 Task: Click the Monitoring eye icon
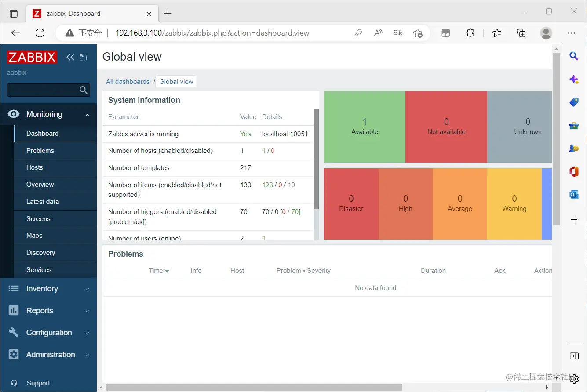coord(14,114)
